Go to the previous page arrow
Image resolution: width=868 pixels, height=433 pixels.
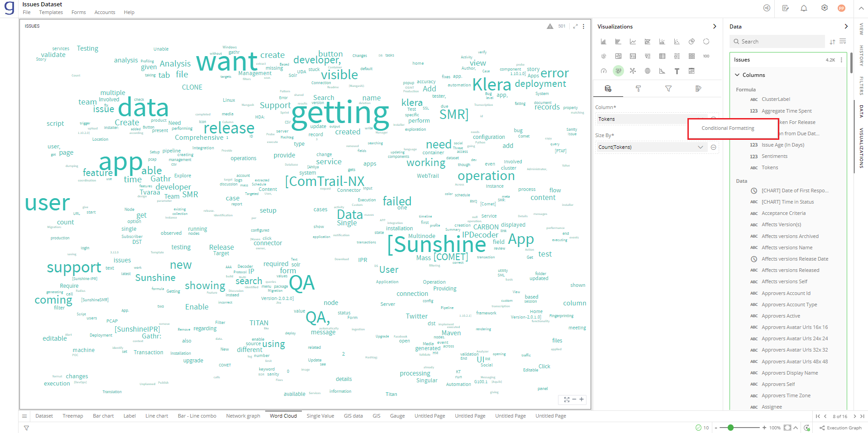point(825,416)
